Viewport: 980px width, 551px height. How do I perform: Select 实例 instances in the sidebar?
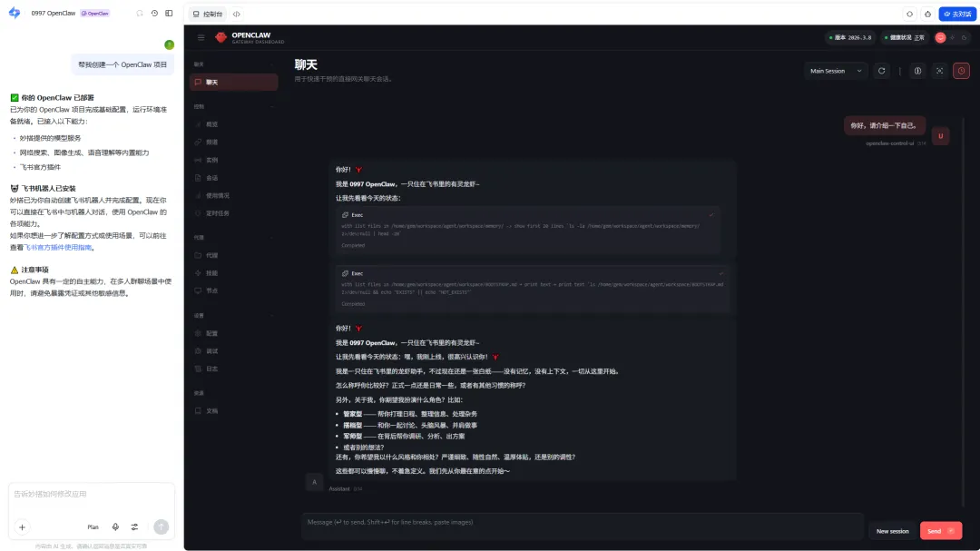point(233,160)
